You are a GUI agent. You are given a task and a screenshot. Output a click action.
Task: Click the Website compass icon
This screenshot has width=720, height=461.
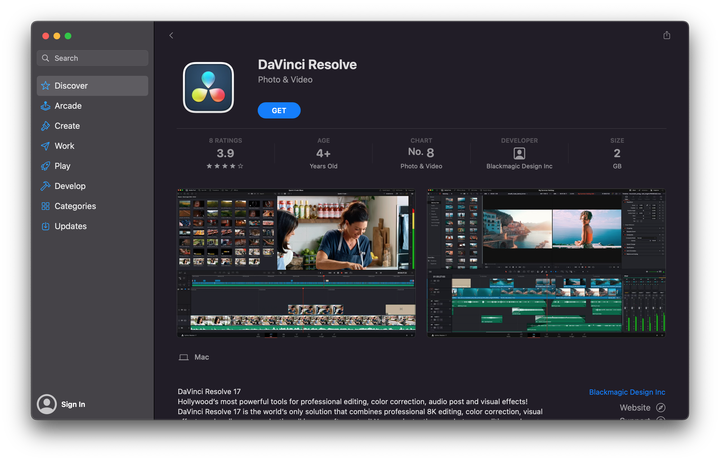click(661, 407)
